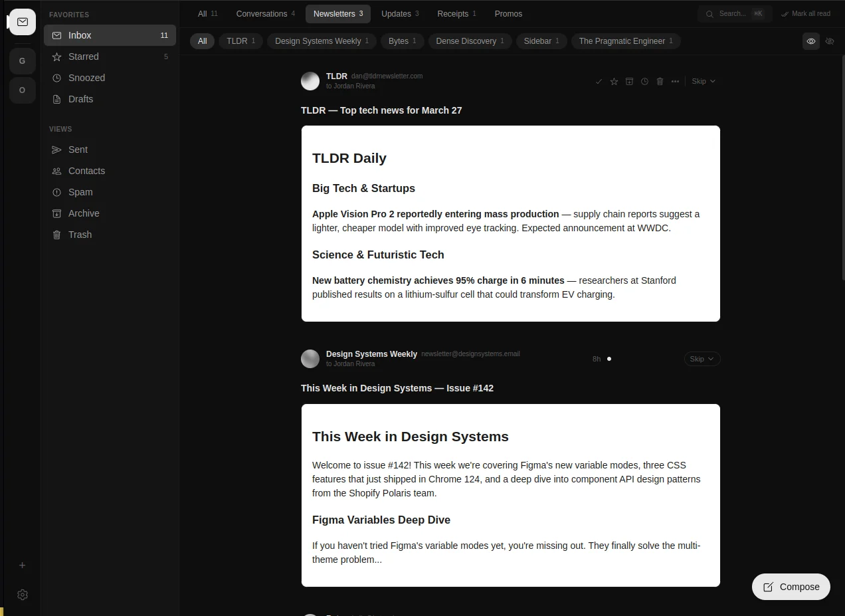Archive the TLDR email

pos(629,81)
